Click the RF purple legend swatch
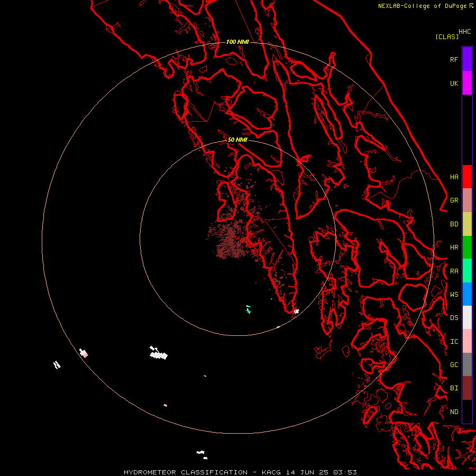 tap(467, 59)
